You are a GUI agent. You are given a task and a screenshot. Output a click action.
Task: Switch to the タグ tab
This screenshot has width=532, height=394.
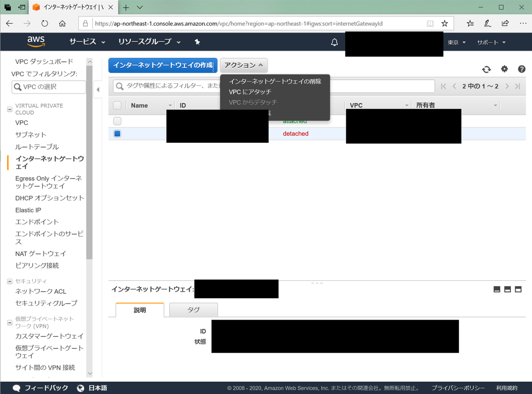click(x=194, y=310)
